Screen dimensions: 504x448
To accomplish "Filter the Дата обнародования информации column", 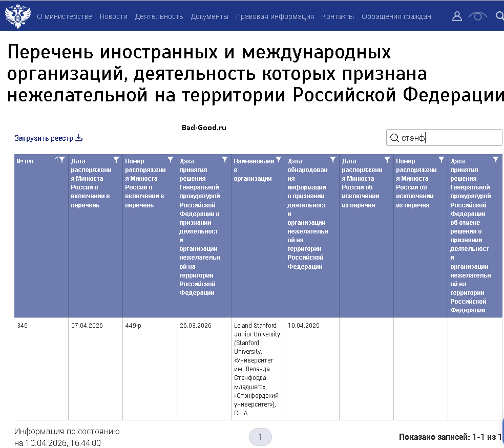I will click(333, 160).
